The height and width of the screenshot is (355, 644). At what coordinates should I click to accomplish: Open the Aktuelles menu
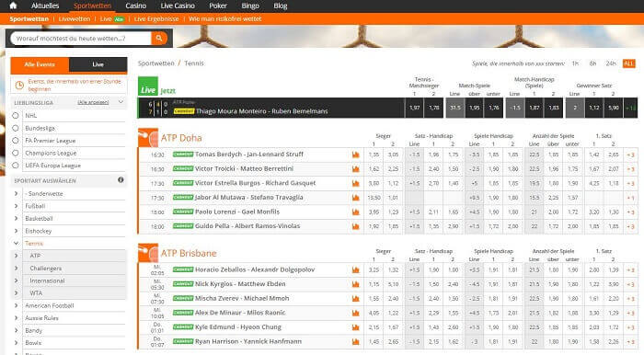click(45, 6)
